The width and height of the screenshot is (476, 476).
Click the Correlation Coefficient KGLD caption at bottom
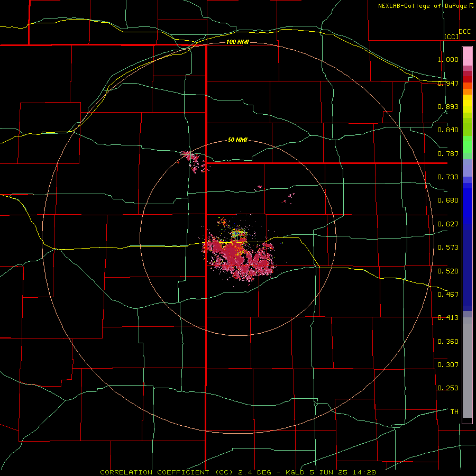tap(238, 472)
